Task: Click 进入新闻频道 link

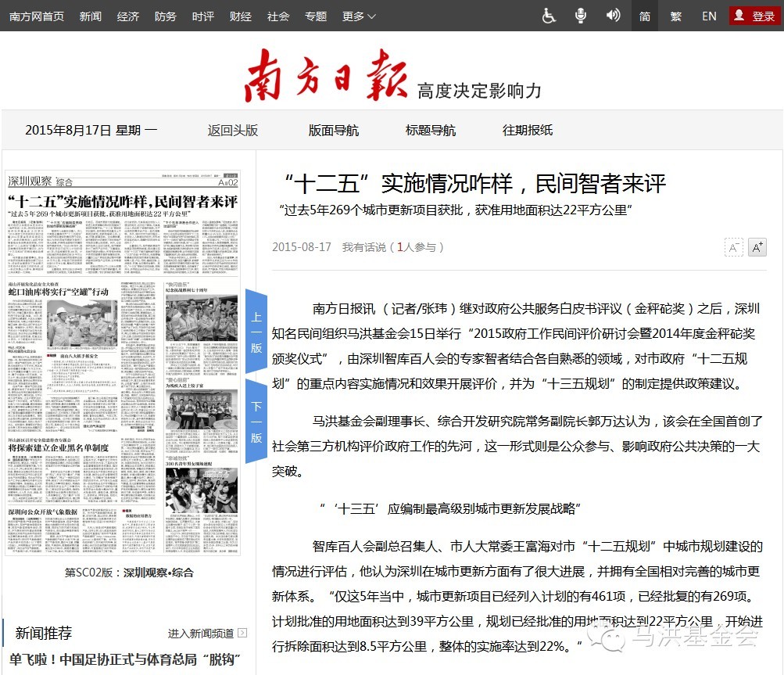Action: 201,634
